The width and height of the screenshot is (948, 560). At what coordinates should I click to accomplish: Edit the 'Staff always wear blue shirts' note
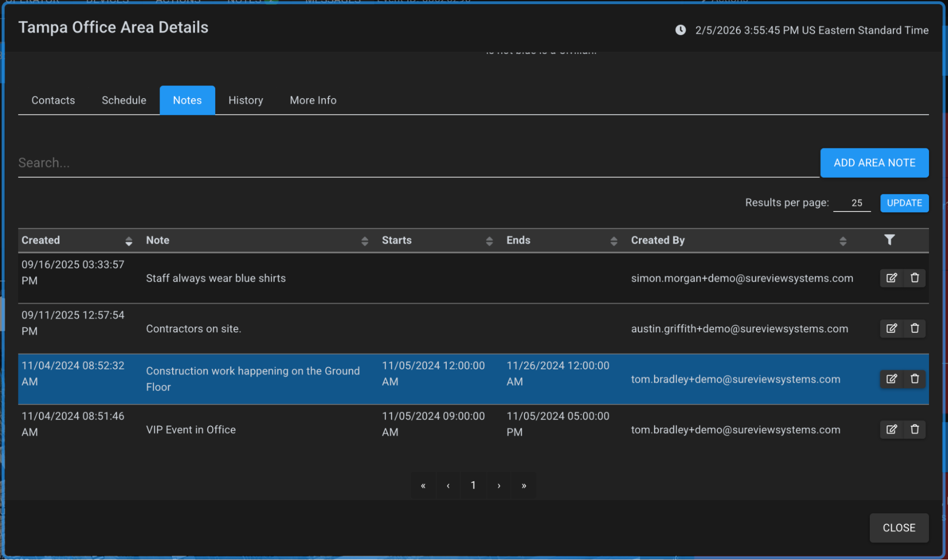click(891, 278)
